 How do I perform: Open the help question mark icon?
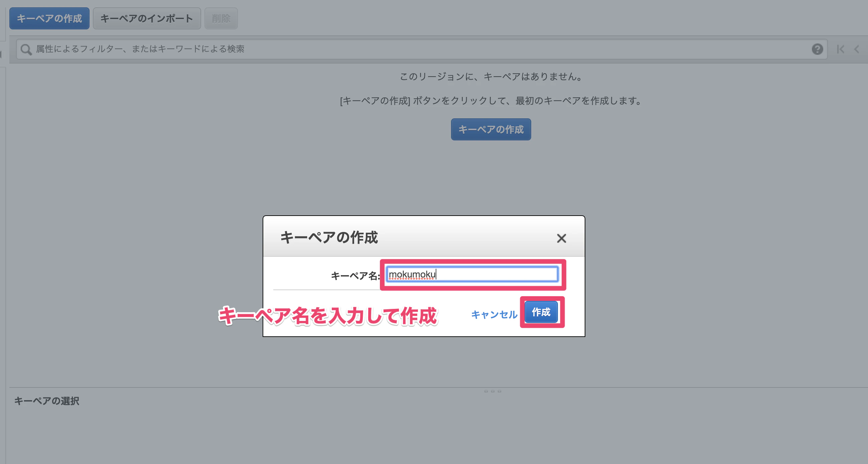(817, 49)
